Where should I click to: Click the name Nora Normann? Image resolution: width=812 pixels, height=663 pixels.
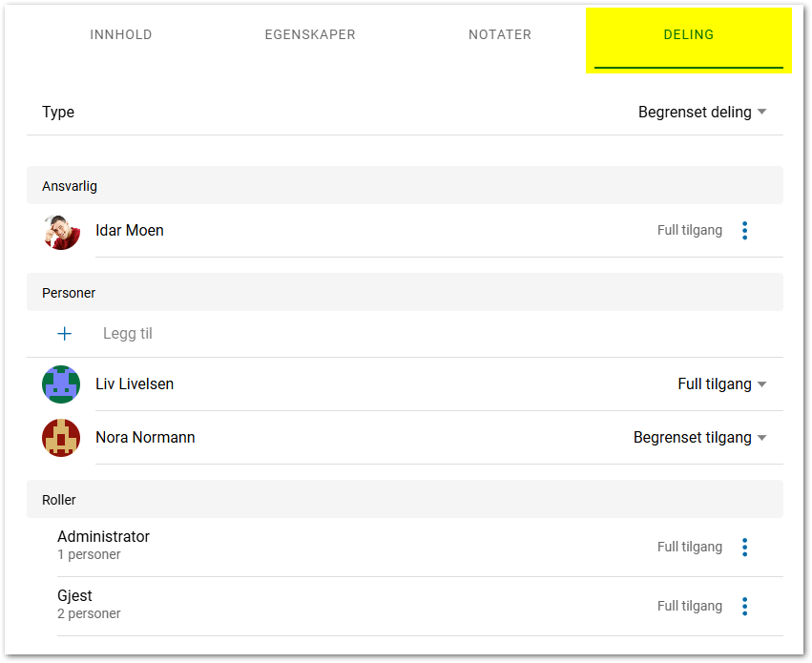click(x=145, y=438)
